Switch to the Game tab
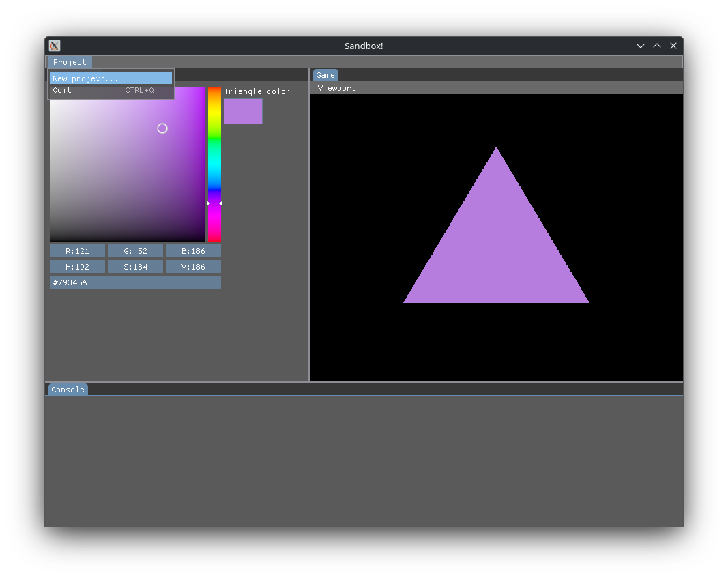Screen dimensions: 728x580 click(x=325, y=75)
